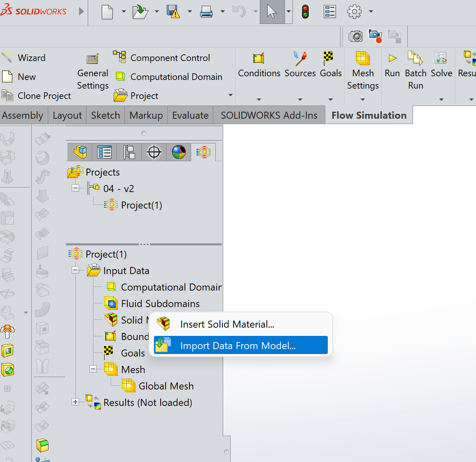Screen dimensions: 476x462
Task: Switch to the Evaluate tab
Action: tap(190, 115)
